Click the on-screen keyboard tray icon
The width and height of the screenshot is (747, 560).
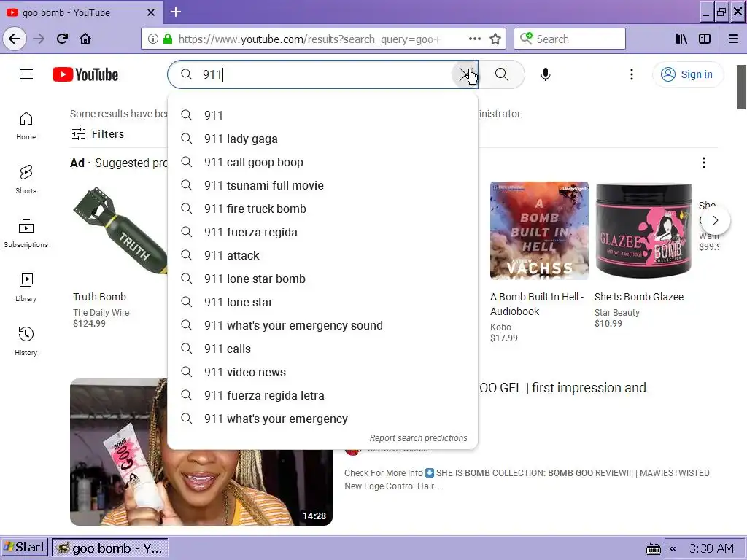pos(654,549)
